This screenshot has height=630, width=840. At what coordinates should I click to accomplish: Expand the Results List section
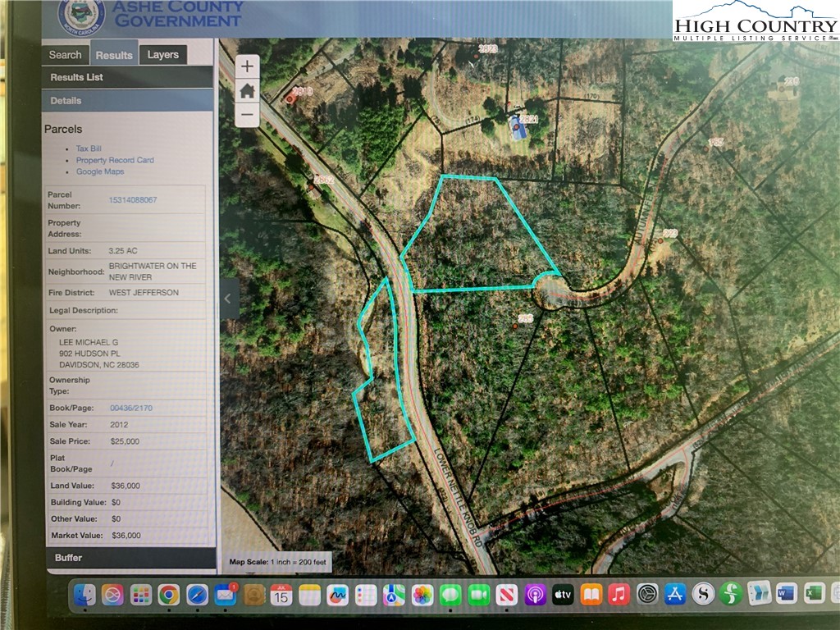(128, 77)
